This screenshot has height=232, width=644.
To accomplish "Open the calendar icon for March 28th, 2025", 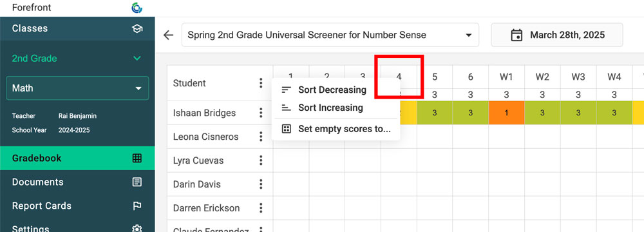I will click(516, 35).
